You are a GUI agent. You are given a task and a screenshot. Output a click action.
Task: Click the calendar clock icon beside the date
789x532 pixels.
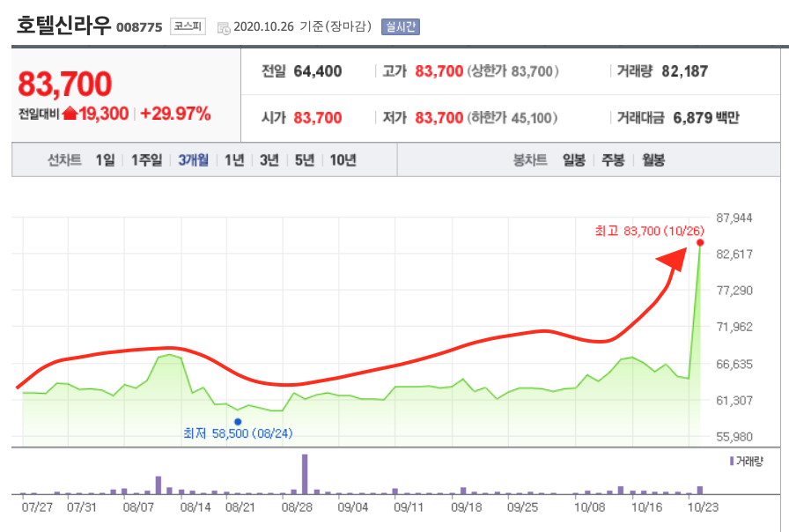coord(224,28)
